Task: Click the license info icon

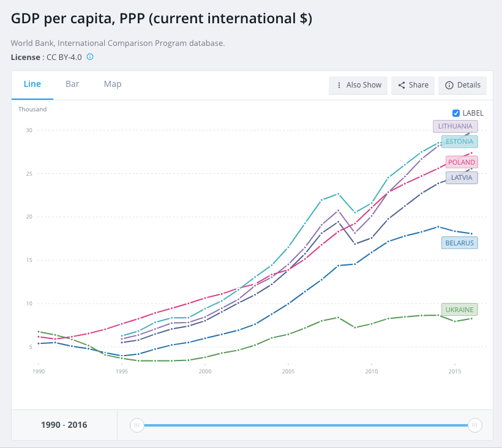Action: (90, 57)
